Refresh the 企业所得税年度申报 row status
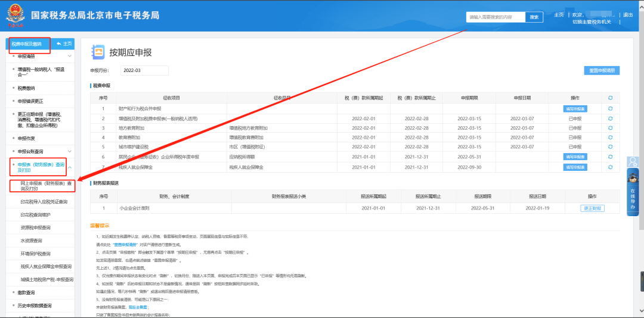 [611, 157]
